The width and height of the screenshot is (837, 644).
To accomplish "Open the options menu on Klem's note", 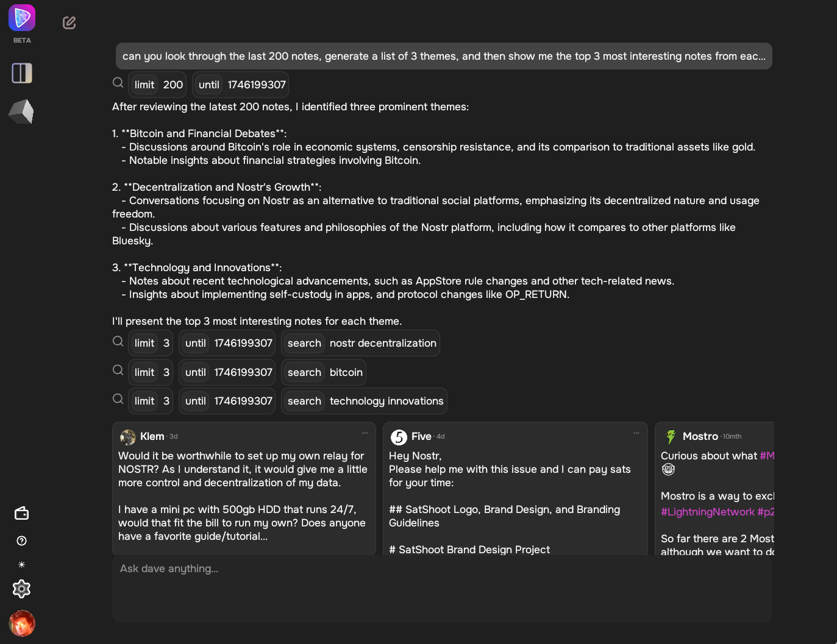I will point(365,433).
